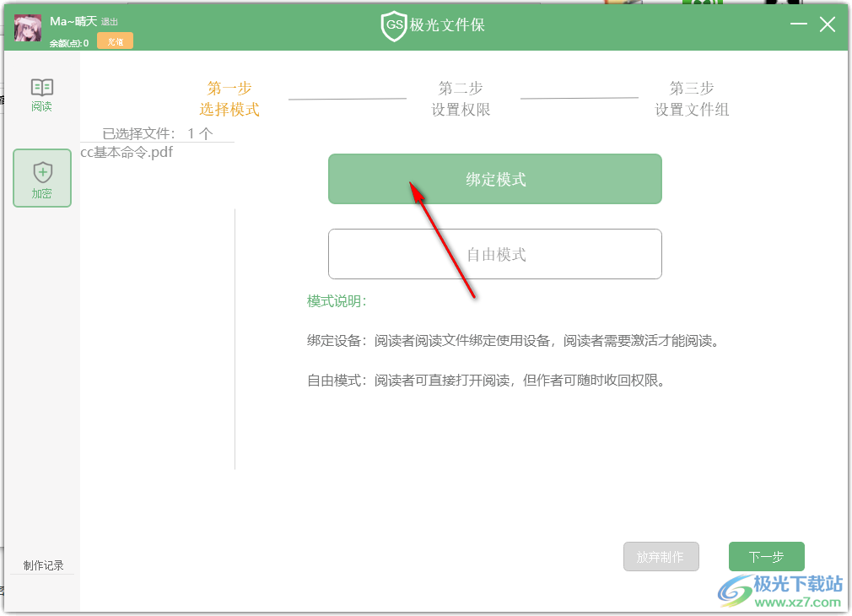Screen dimensions: 852x616
Task: Click the 第一步 选择模式 step label
Action: tap(229, 98)
